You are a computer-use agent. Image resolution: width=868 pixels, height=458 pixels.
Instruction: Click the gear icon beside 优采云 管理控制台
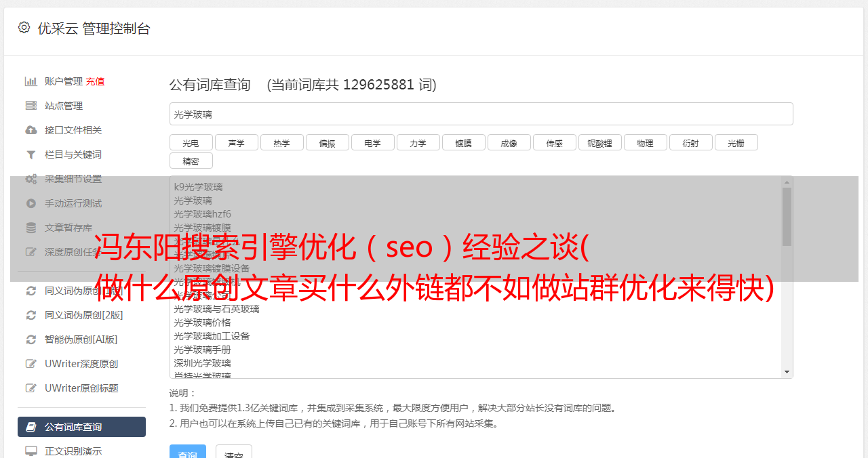[24, 28]
